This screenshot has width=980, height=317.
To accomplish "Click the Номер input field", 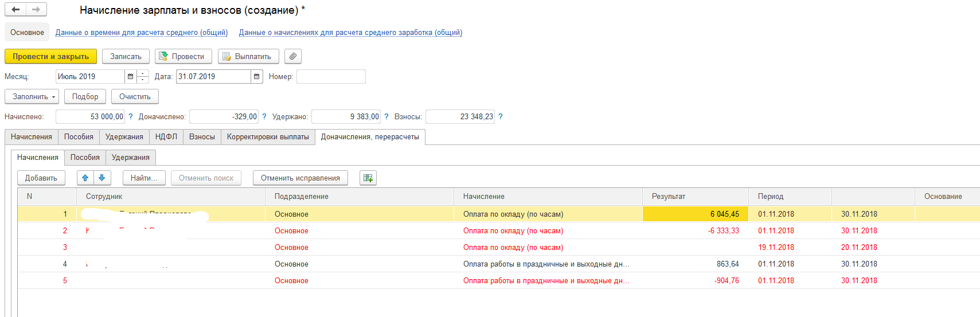I will 331,77.
